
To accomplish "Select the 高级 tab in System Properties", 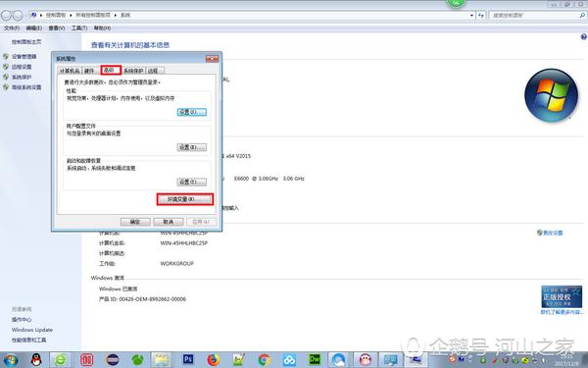I will coord(111,70).
